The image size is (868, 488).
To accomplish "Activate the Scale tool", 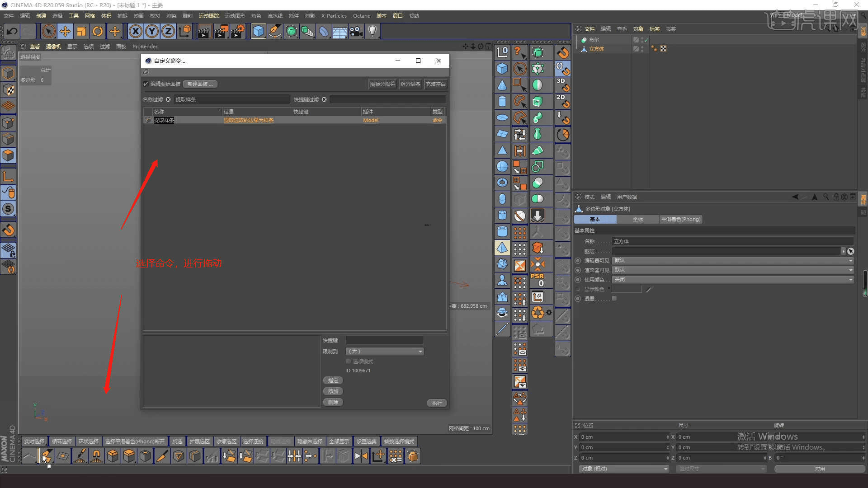I will pyautogui.click(x=81, y=31).
